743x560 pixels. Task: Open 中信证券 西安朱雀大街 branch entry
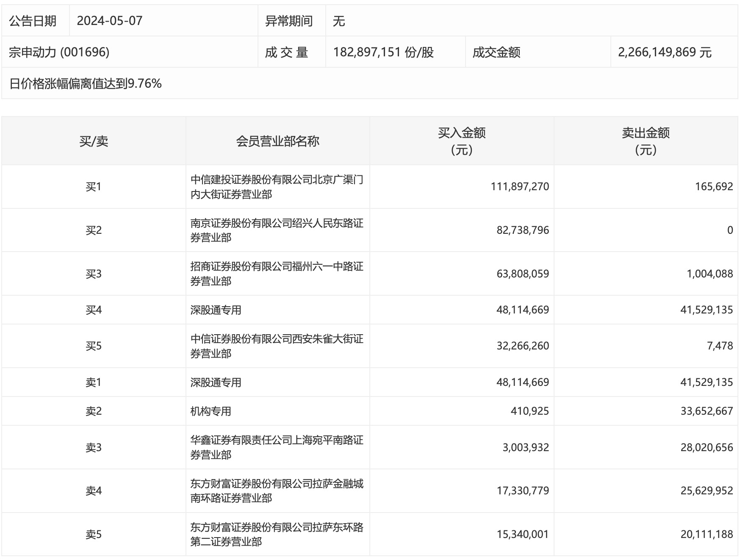pos(277,346)
